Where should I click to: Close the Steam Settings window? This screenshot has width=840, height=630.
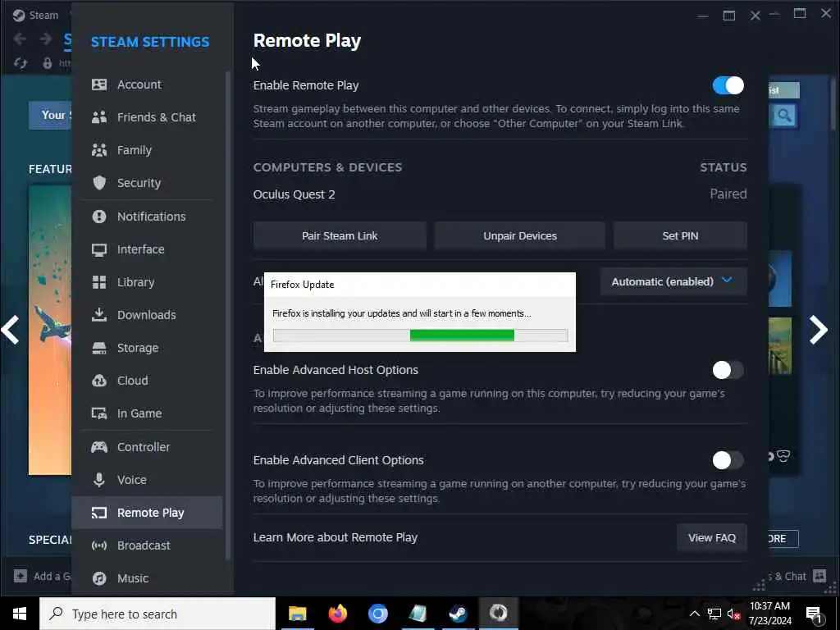tap(755, 16)
